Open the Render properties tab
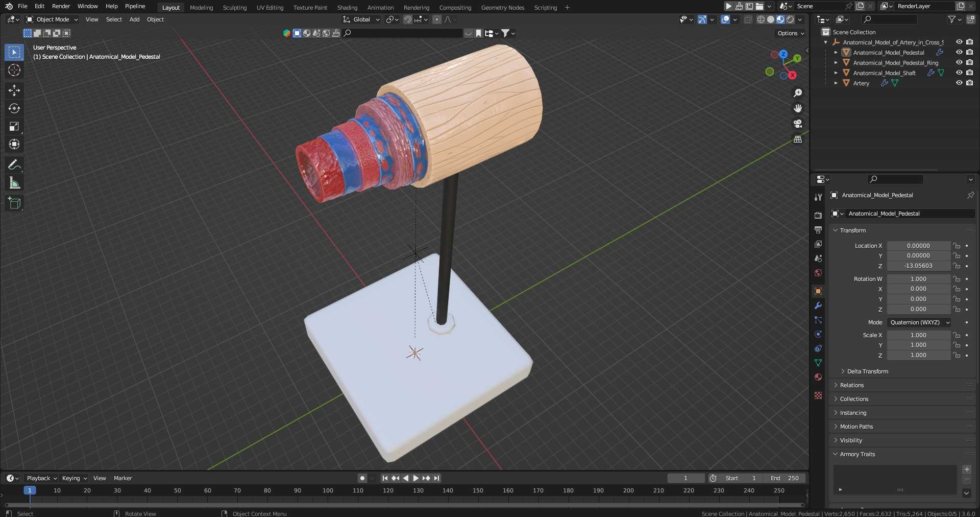980x517 pixels. [x=818, y=216]
